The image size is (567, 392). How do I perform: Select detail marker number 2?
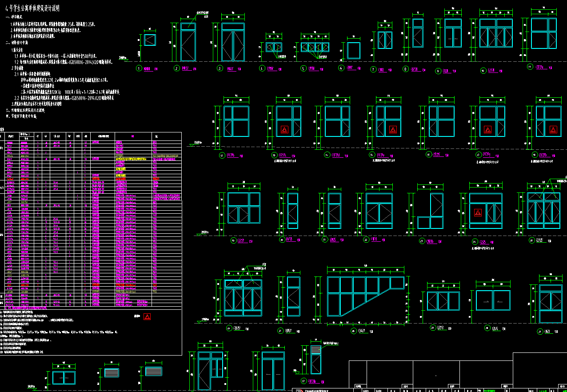[177, 68]
